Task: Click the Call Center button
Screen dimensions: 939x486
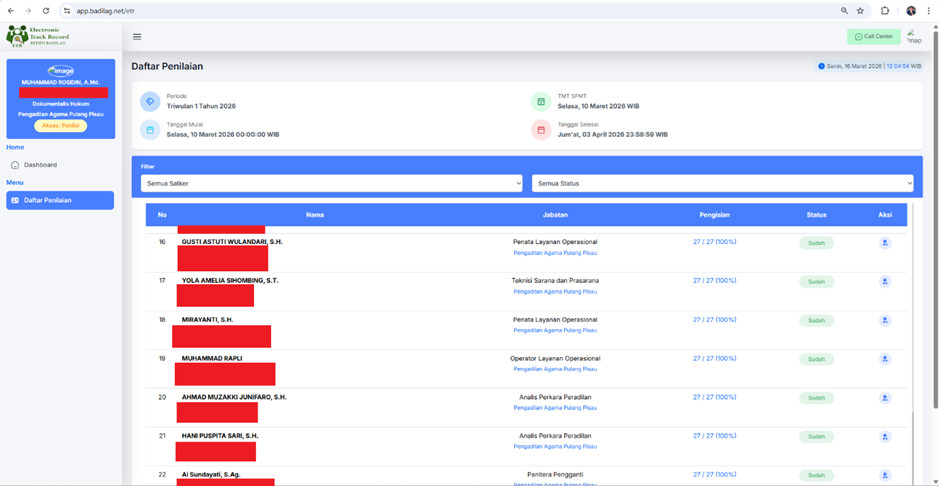Action: 873,37
